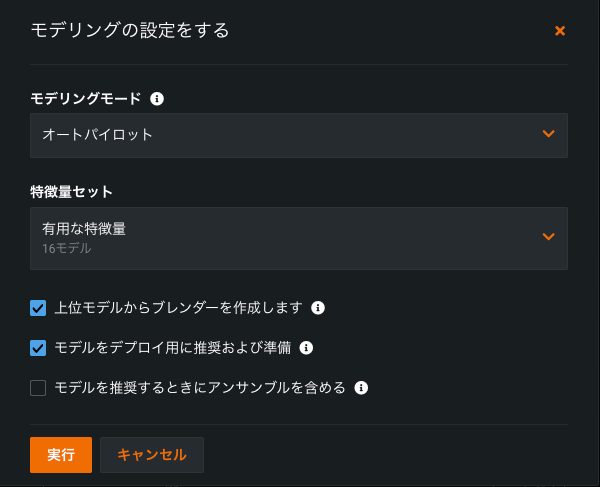
Task: Disable モデルをデプロイ用に推奨および準備 checkbox
Action: tap(38, 348)
